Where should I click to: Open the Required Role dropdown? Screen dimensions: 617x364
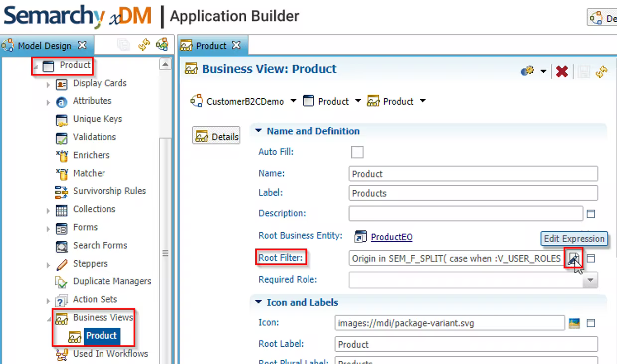click(x=590, y=280)
